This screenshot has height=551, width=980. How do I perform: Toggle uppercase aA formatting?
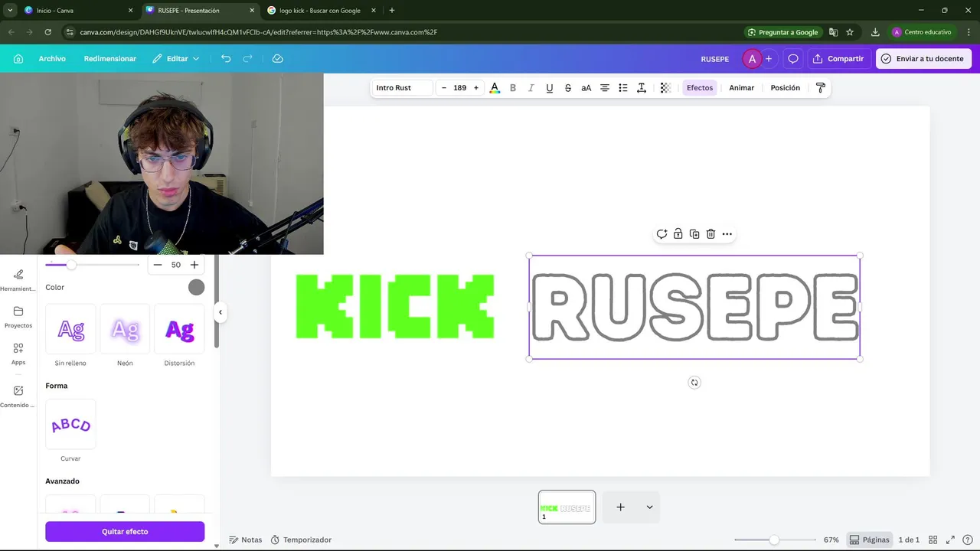586,88
